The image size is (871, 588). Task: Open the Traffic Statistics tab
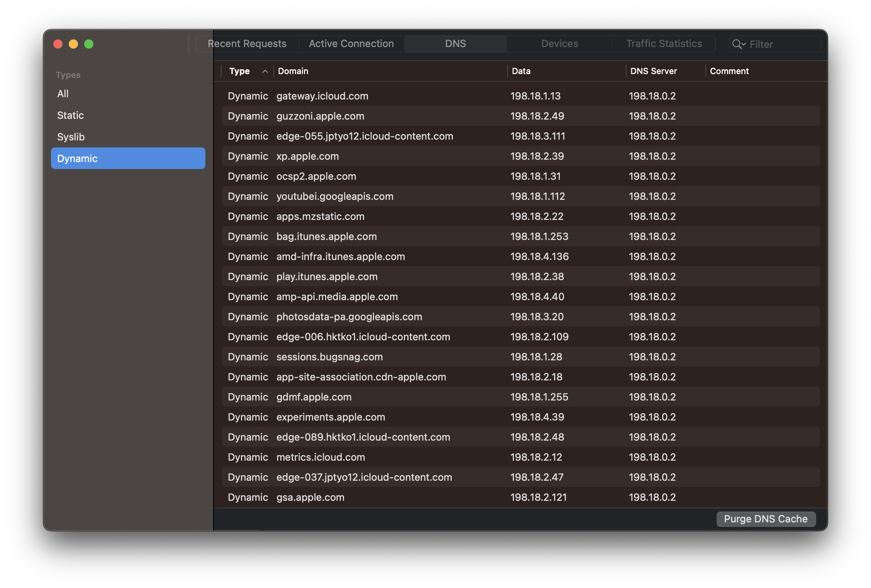click(x=664, y=44)
